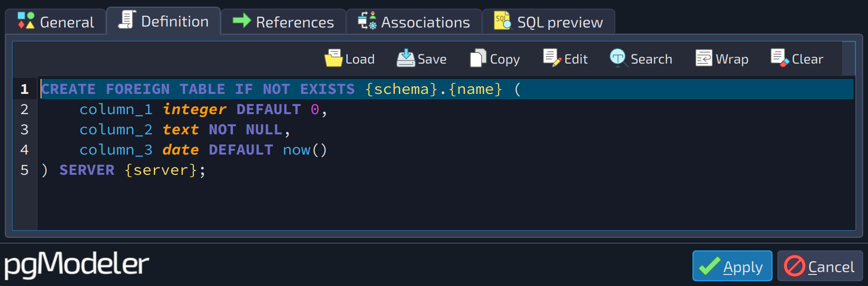Screen dimensions: 868x286
Task: Click the Clear eraser icon
Action: [780, 58]
